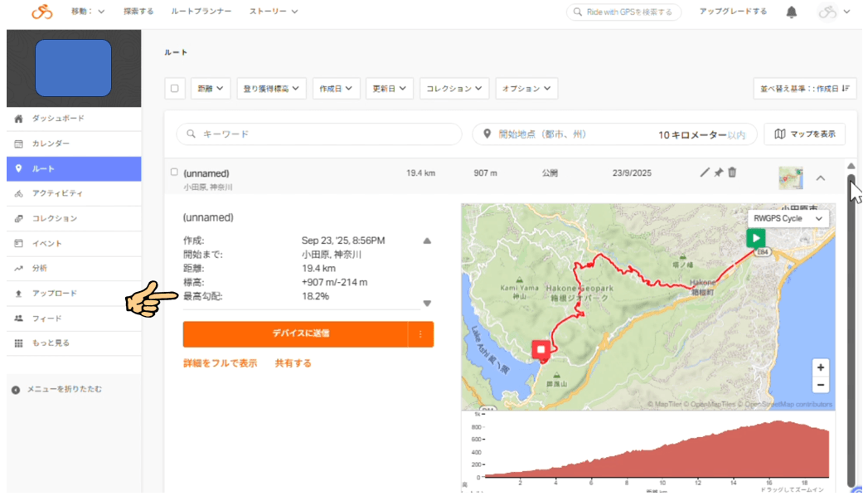Click the green start marker on map

tap(755, 240)
